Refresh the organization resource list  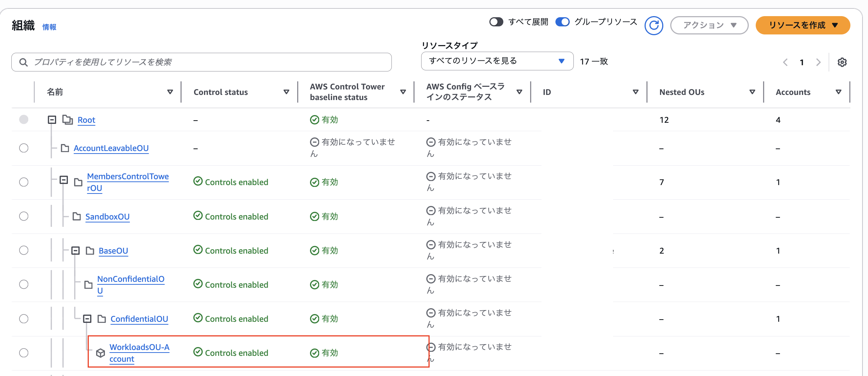[654, 25]
